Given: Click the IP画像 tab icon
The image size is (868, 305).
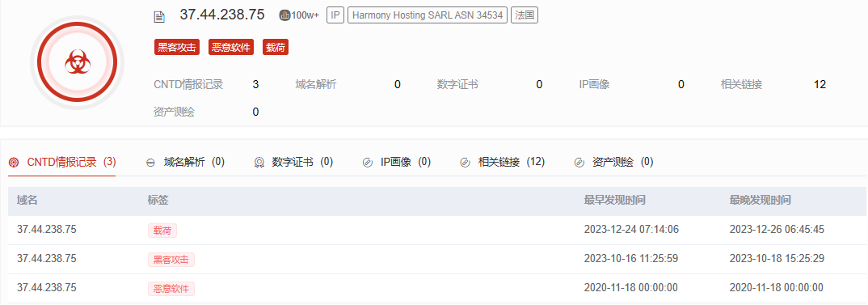Looking at the screenshot, I should (x=367, y=163).
